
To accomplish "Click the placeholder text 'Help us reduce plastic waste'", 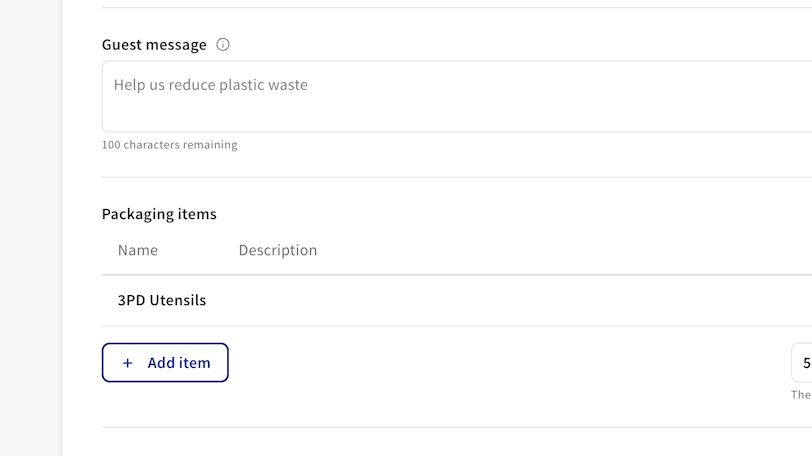I will 210,85.
